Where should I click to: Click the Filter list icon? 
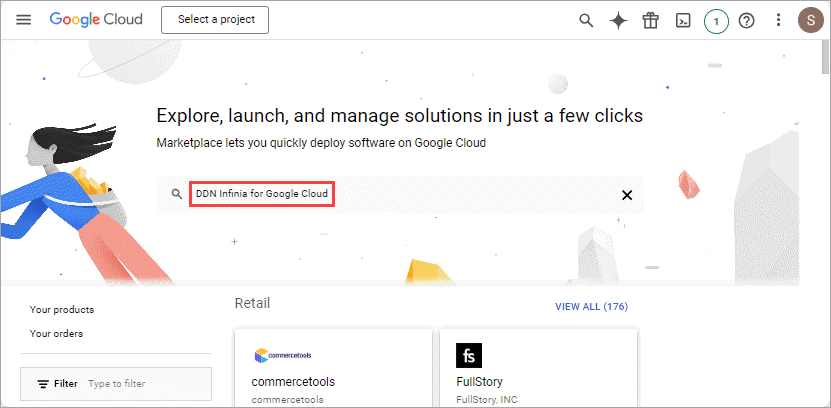43,384
